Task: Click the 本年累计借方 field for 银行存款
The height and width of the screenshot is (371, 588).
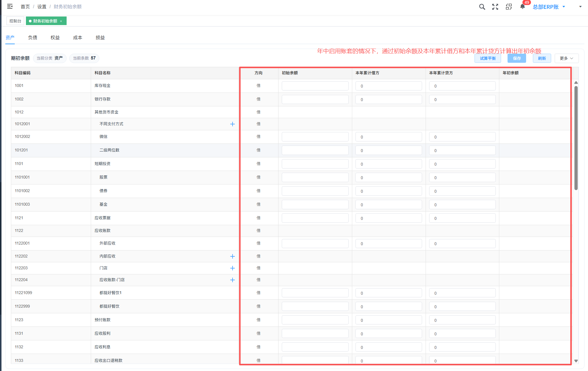Action: click(x=388, y=100)
